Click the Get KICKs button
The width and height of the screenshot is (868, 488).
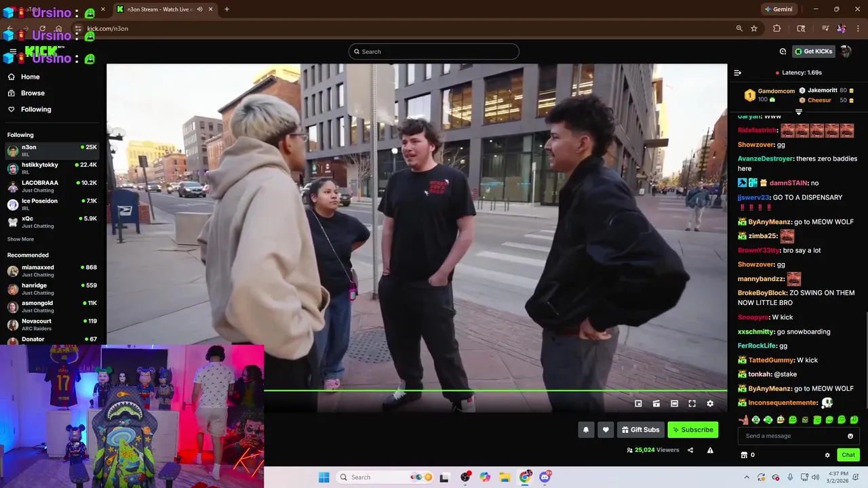pos(813,52)
